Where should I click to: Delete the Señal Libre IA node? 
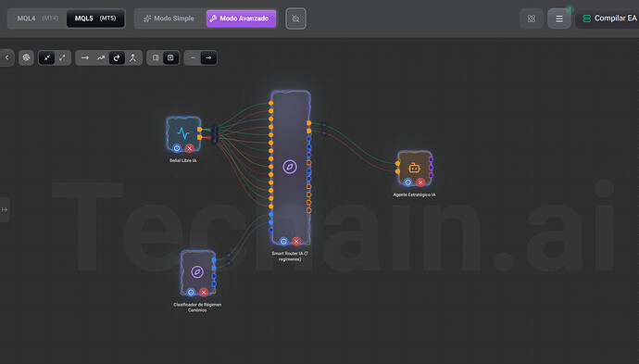(x=189, y=148)
